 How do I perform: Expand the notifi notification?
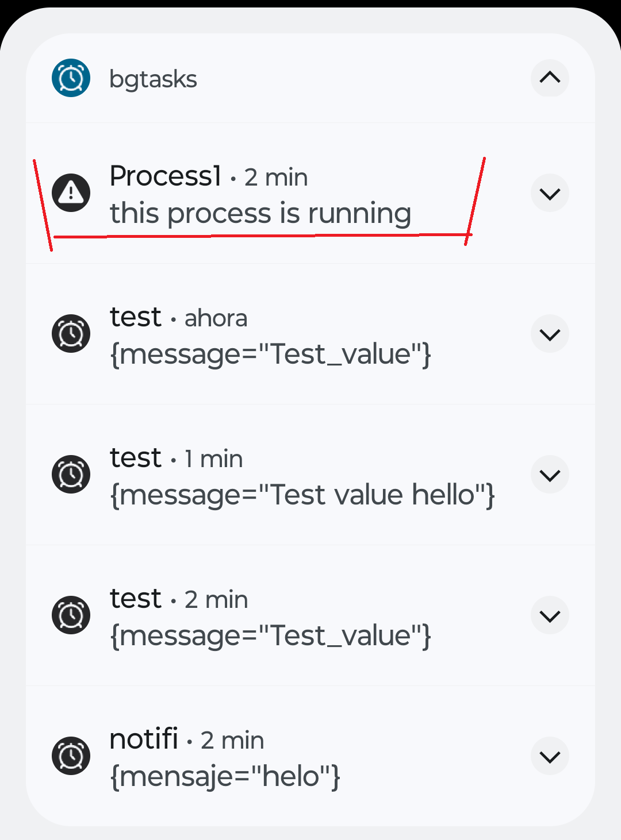pyautogui.click(x=550, y=756)
